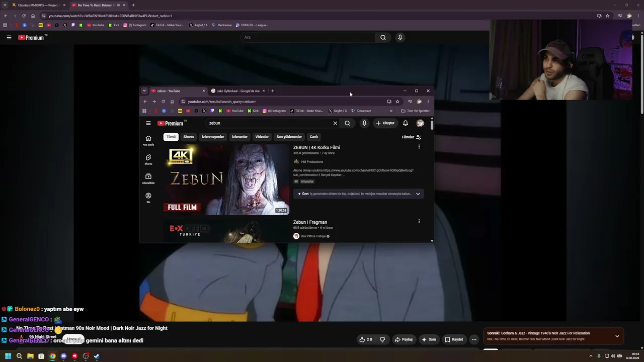This screenshot has height=362, width=644.
Task: Open the HM Productions channel
Action: tap(312, 162)
